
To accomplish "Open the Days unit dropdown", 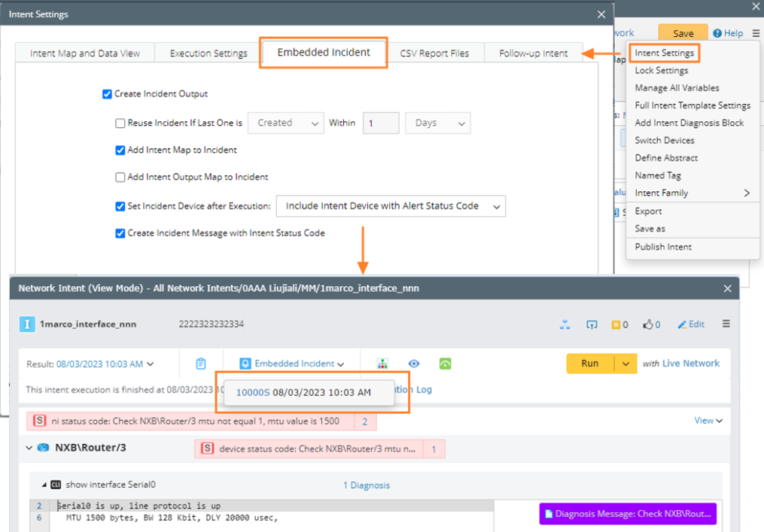I will click(x=437, y=123).
